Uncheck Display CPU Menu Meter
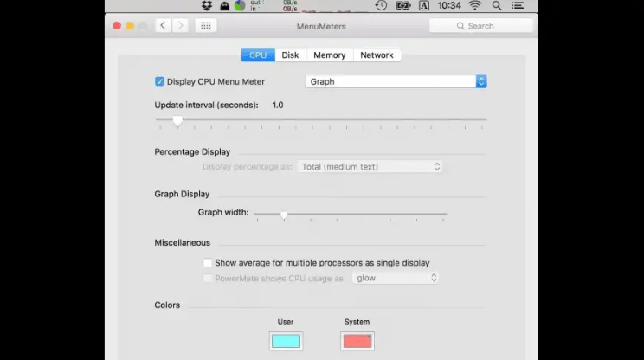Viewport: 644px width, 360px height. click(159, 81)
